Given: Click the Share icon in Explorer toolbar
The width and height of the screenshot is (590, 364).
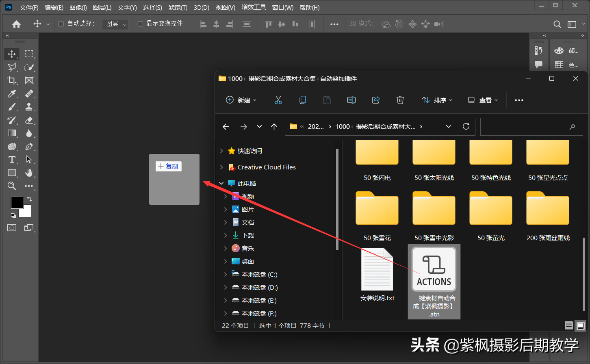Looking at the screenshot, I should pos(376,100).
